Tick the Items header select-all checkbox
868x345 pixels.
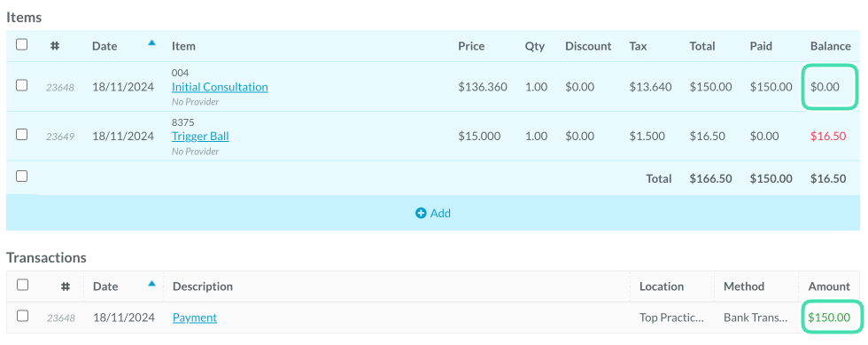(x=21, y=45)
